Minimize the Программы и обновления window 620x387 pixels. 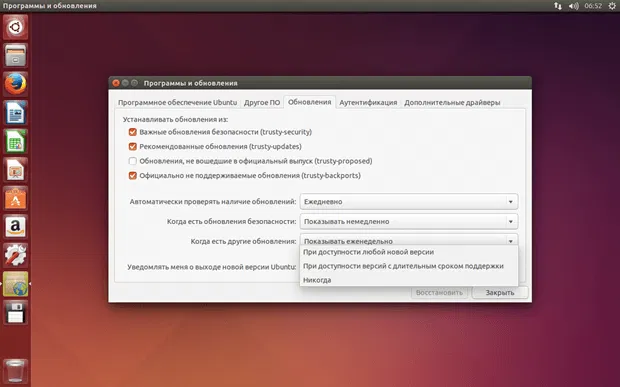(x=125, y=83)
